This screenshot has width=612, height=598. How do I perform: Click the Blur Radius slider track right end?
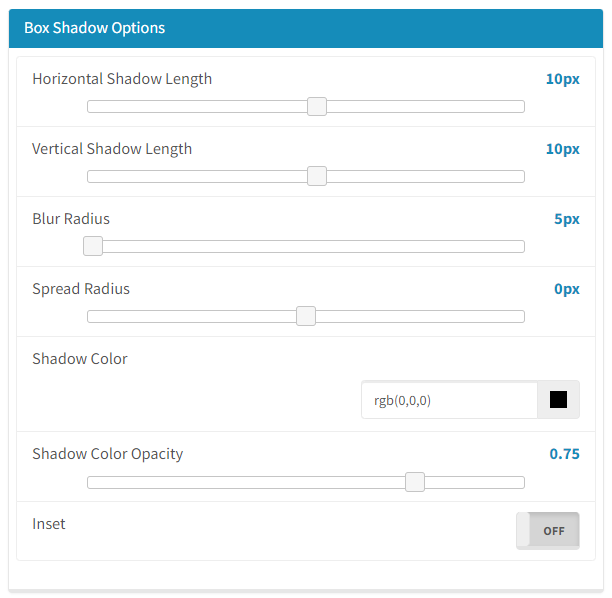(x=515, y=246)
